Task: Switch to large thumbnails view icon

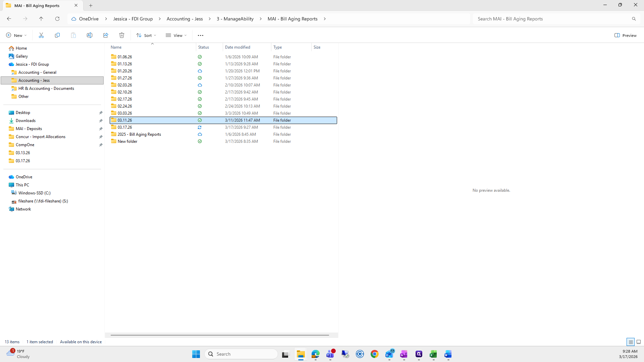Action: 639,342
